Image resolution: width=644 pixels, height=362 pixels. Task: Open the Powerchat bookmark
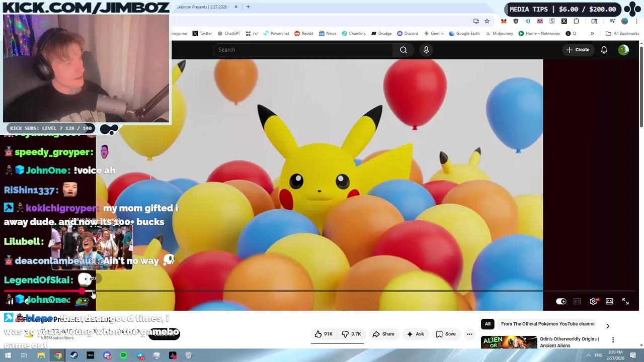[x=276, y=34]
